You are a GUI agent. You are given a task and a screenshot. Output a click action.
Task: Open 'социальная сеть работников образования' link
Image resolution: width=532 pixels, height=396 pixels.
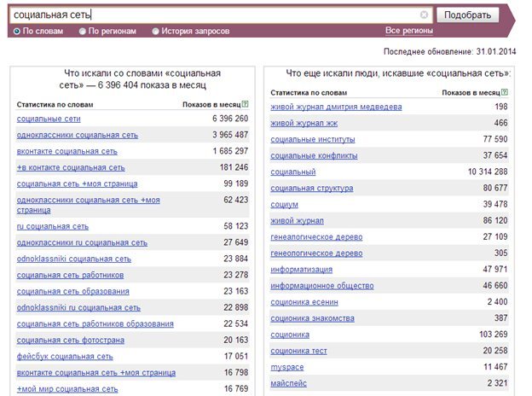coord(95,324)
